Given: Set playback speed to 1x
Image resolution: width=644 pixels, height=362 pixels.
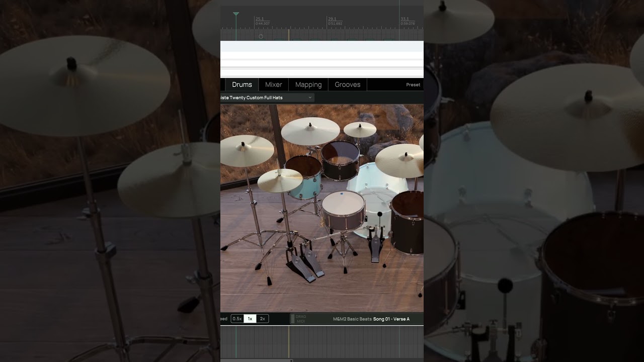Looking at the screenshot, I should 250,319.
